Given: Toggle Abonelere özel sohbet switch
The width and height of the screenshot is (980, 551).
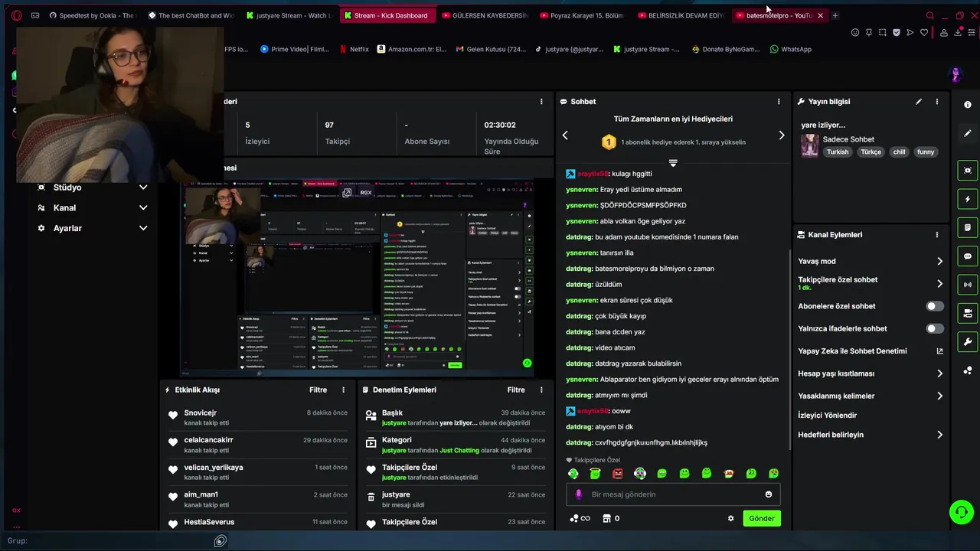Looking at the screenshot, I should pos(935,306).
